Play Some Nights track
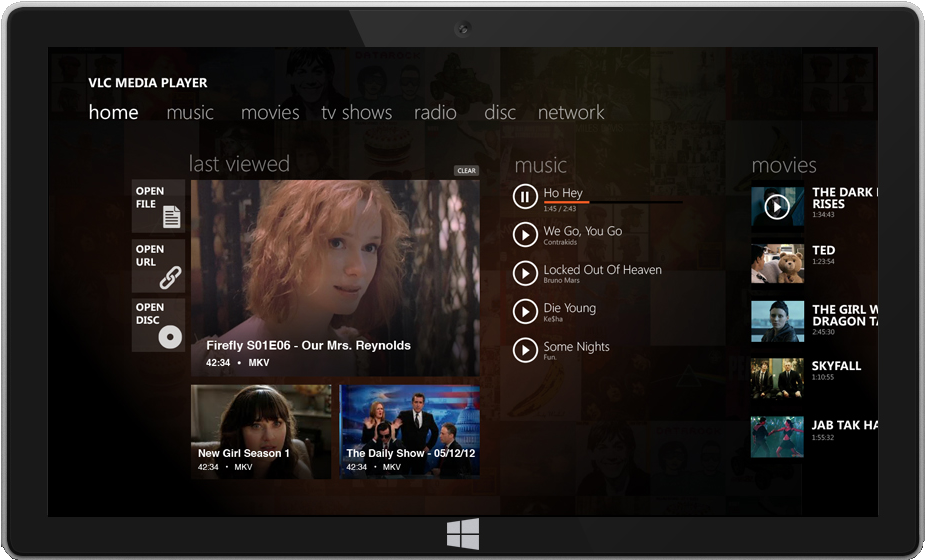Viewport: 926px width, 560px height. tap(524, 350)
